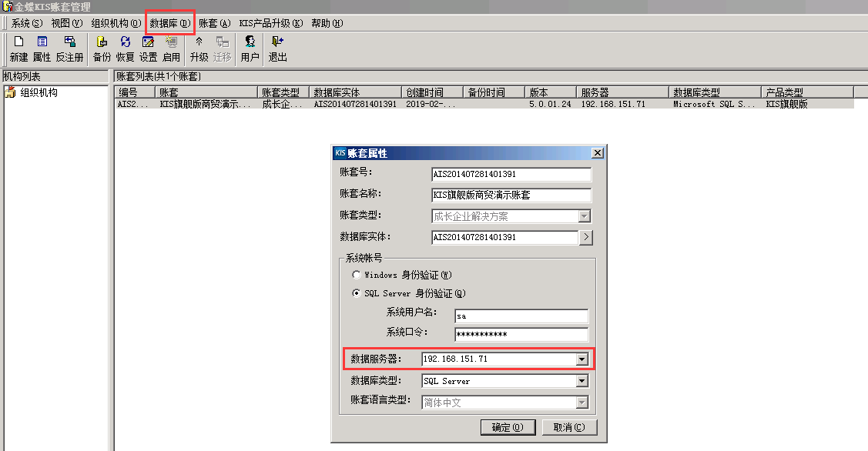868x451 pixels.
Task: Click the 产品类型 column header
Action: click(808, 92)
